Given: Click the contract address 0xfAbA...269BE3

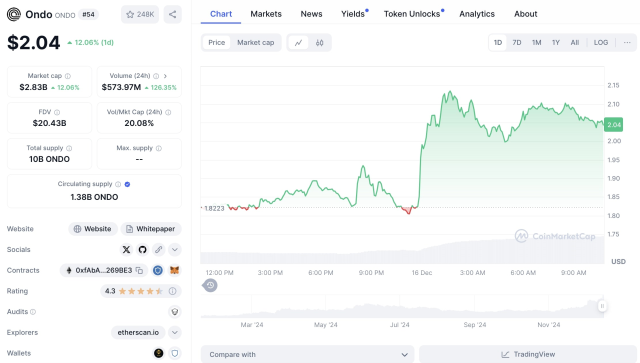Looking at the screenshot, I should click(104, 270).
